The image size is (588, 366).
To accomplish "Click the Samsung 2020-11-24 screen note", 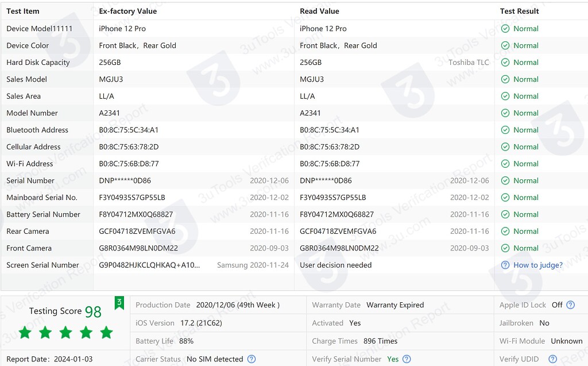I will [x=253, y=265].
